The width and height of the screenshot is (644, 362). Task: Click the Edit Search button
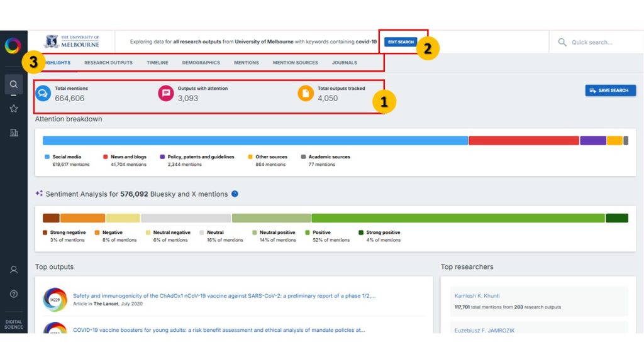401,42
